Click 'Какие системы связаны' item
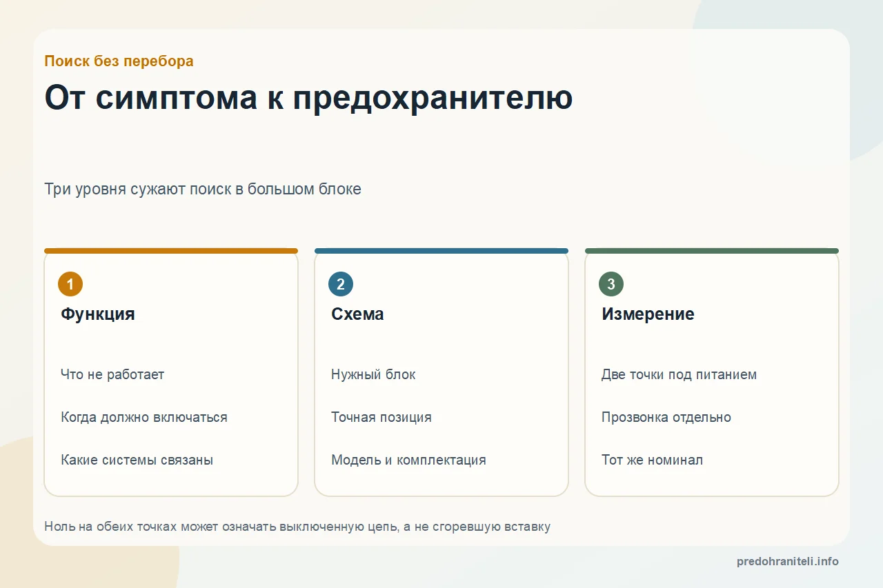The height and width of the screenshot is (588, 883). pos(137,460)
